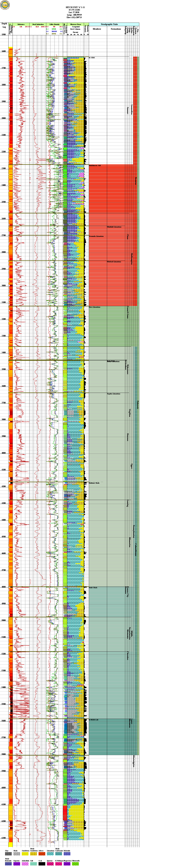The width and height of the screenshot is (181, 868).
Task: Click the 3000 depth marker
Action: coord(4,286)
